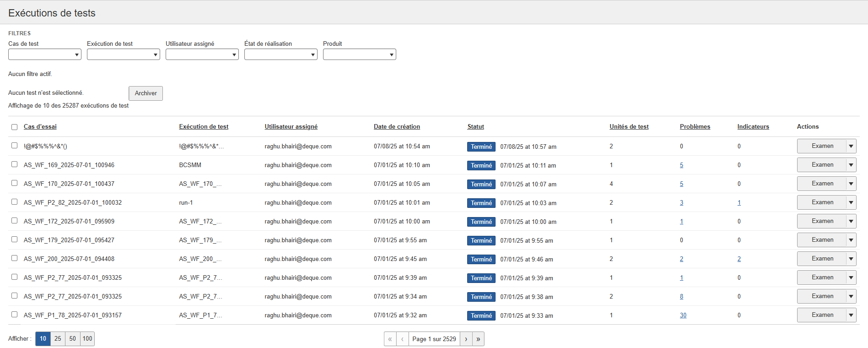Toggle the select-all checkbox in header
The height and width of the screenshot is (348, 868).
pos(14,127)
